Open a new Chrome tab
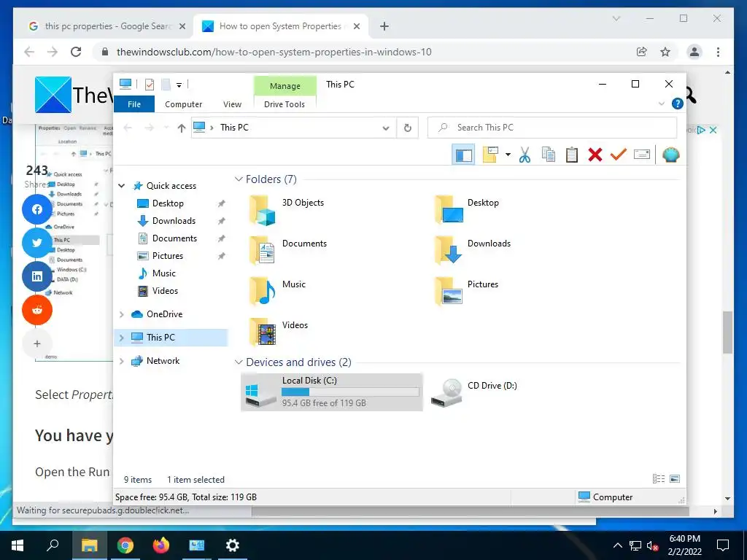Screen dimensions: 747x560 point(384,26)
